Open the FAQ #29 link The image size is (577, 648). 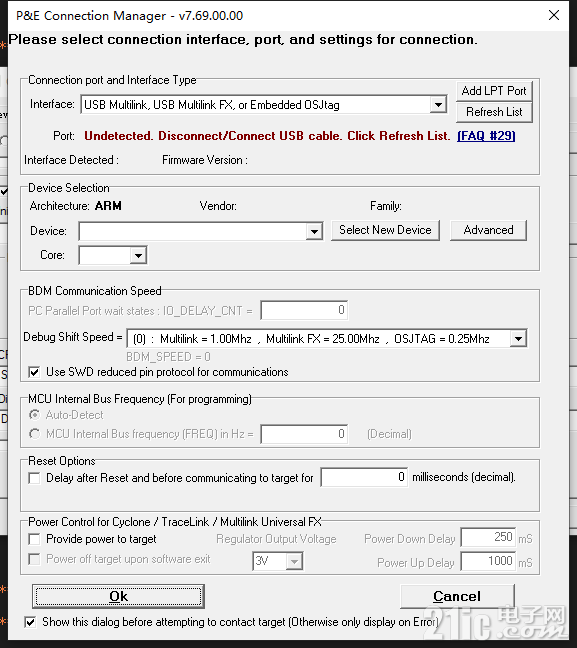pos(486,136)
